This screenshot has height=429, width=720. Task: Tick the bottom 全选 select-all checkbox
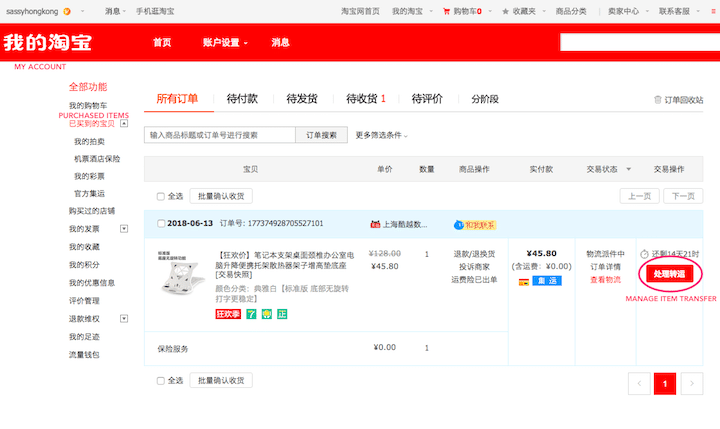(162, 381)
